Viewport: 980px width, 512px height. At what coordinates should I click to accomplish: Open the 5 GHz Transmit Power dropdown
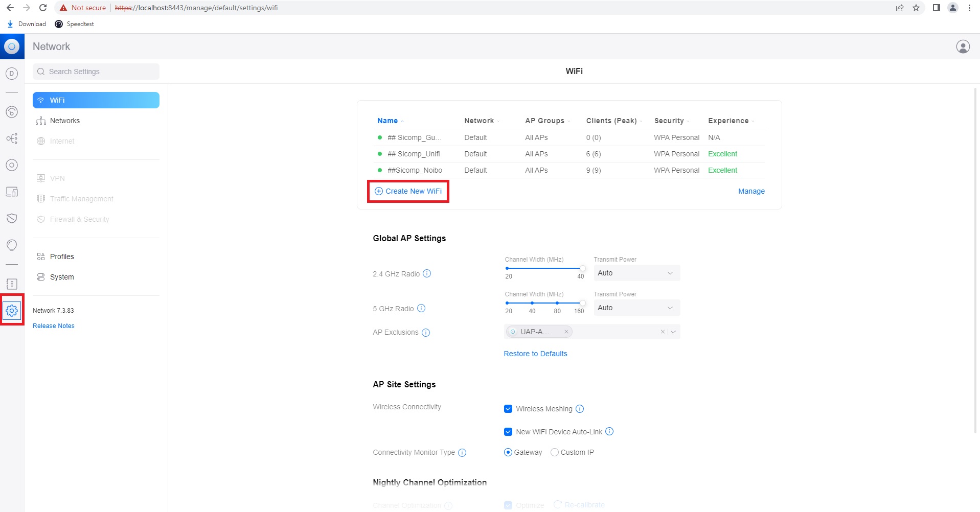tap(635, 308)
